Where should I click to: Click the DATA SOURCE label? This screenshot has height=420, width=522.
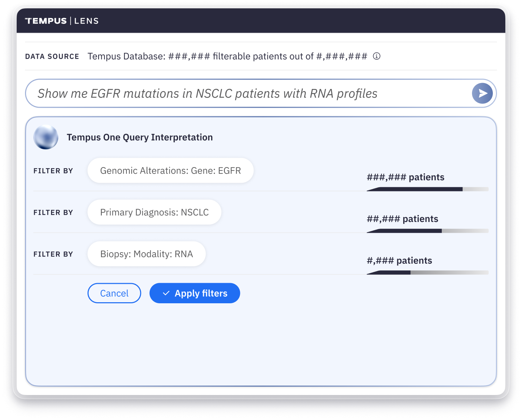coord(52,56)
